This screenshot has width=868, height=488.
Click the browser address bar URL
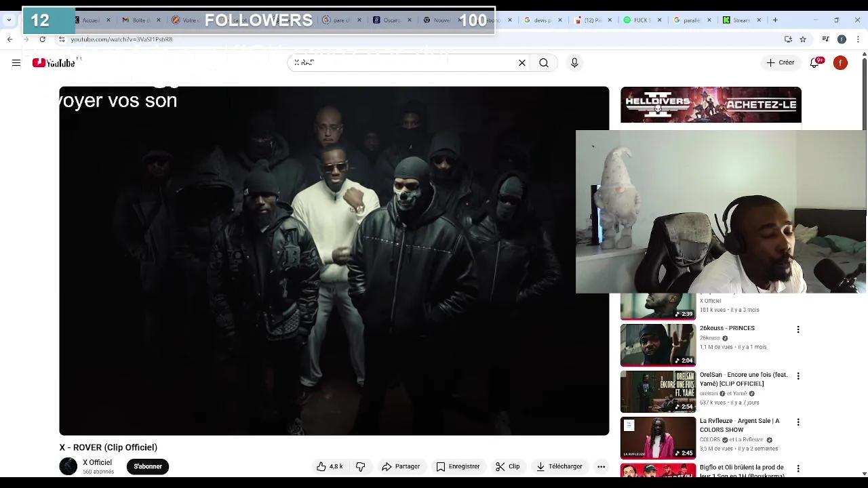tap(121, 39)
